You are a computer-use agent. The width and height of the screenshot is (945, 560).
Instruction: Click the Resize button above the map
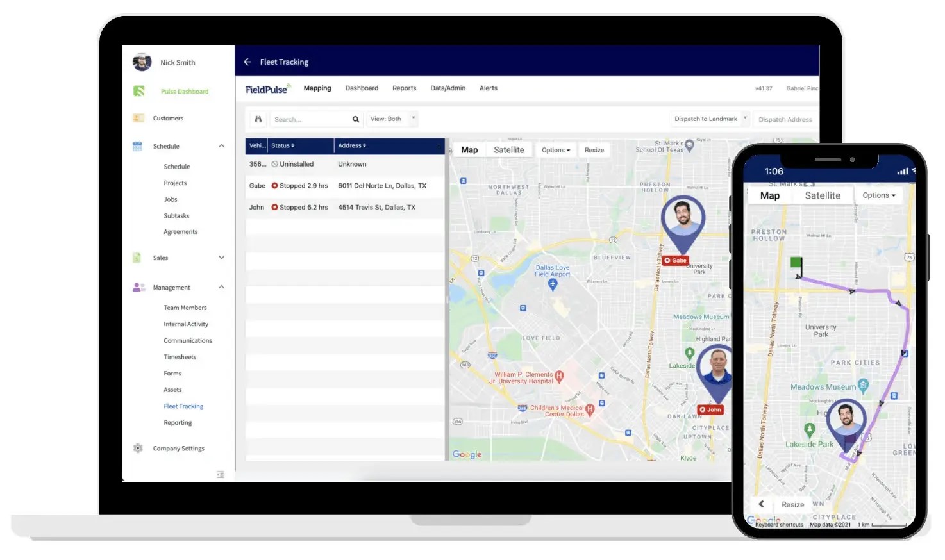594,149
